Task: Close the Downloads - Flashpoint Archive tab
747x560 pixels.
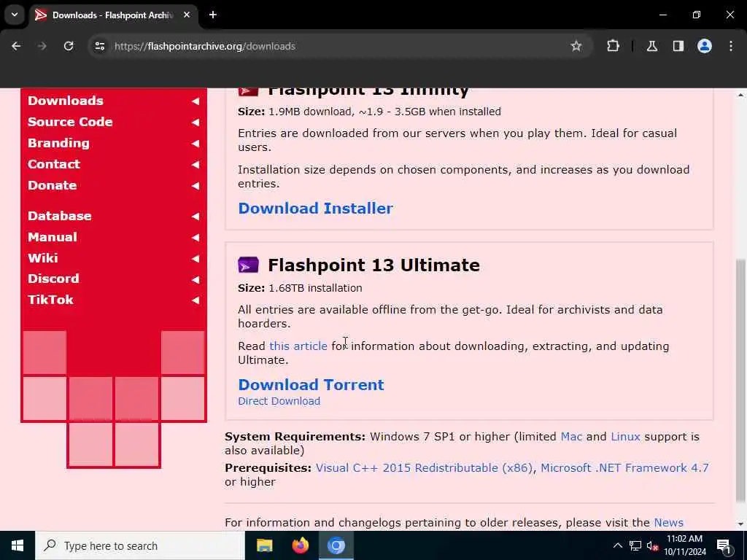Action: tap(187, 15)
